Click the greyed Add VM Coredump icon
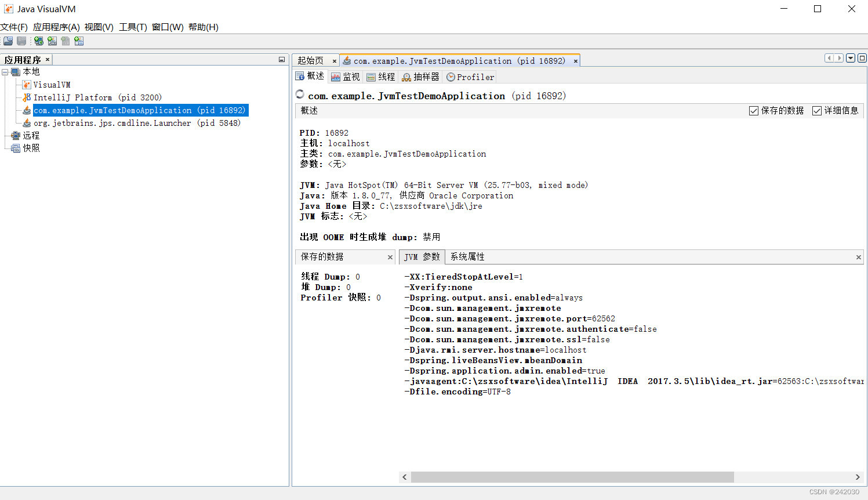Image resolution: width=868 pixels, height=500 pixels. 66,41
